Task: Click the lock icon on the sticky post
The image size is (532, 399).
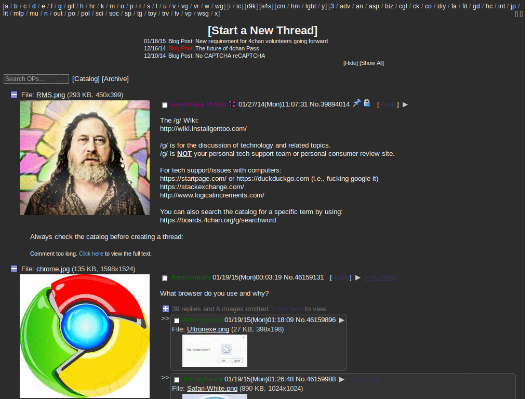Action: click(367, 103)
